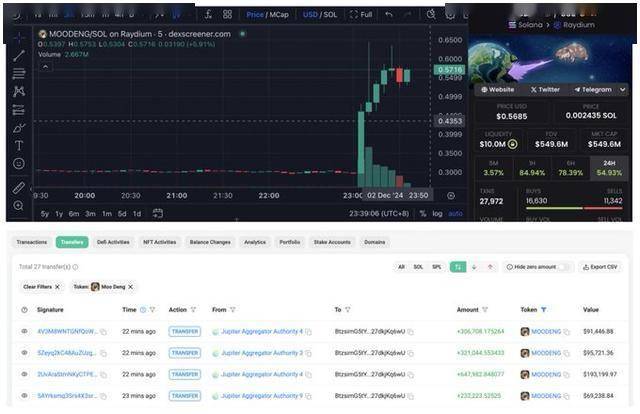Select the chart patterns tool

[x=19, y=91]
